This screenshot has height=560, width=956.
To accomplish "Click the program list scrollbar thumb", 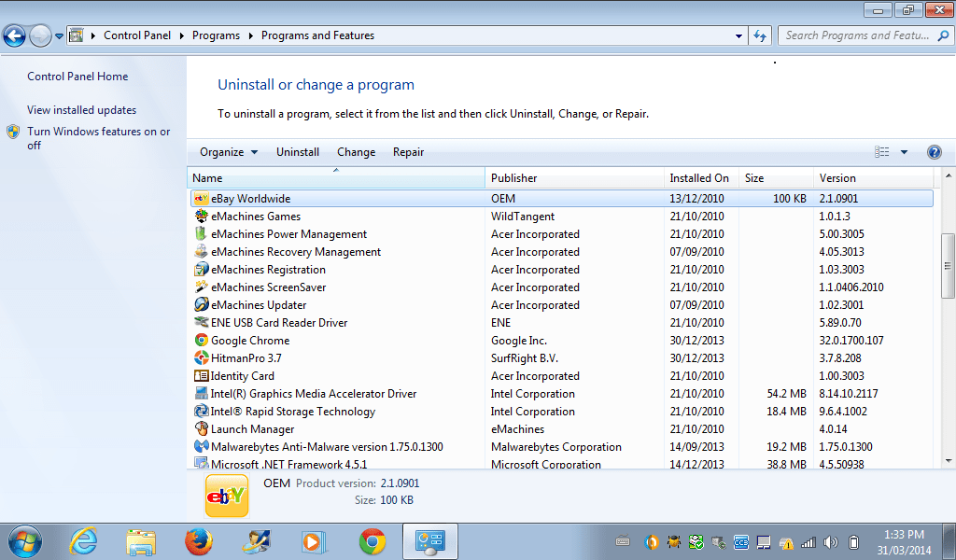I will (x=948, y=266).
